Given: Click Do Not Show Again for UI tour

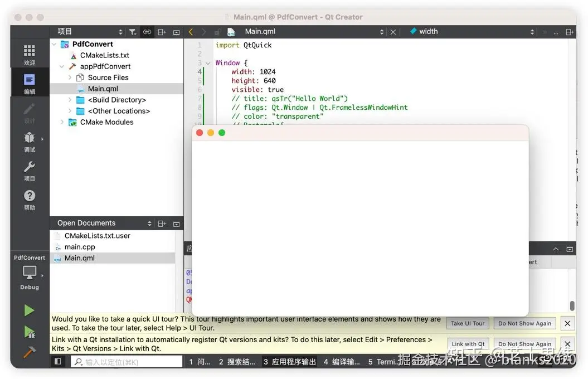Looking at the screenshot, I should point(524,323).
